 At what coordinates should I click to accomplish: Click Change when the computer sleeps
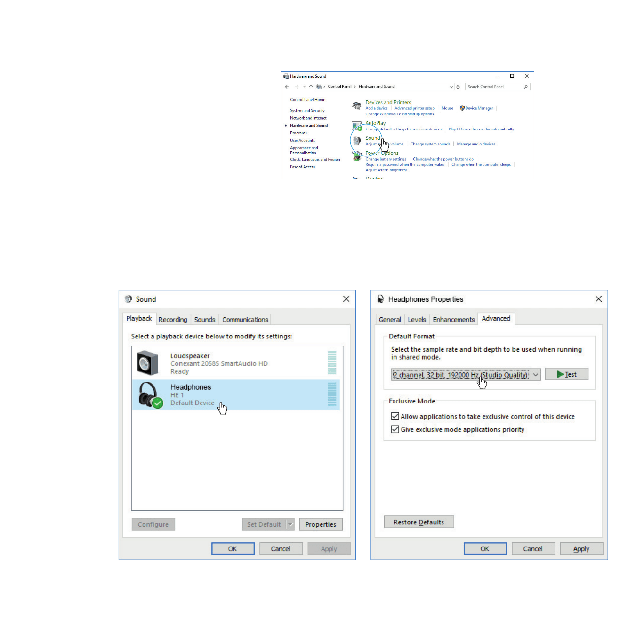(481, 165)
